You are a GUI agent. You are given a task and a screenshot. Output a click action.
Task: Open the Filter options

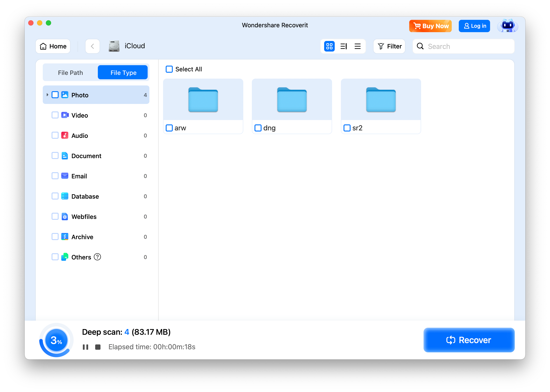pos(389,46)
